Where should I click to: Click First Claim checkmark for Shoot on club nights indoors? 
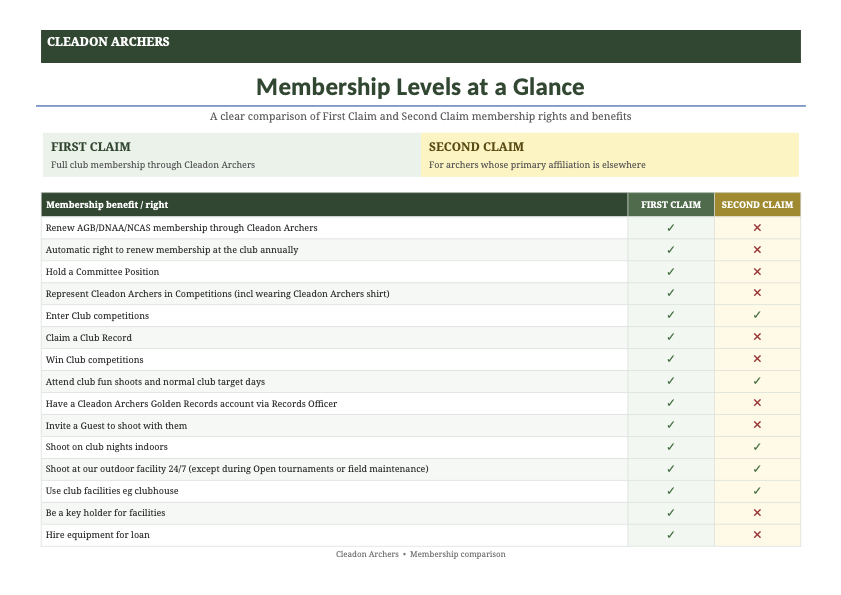670,447
